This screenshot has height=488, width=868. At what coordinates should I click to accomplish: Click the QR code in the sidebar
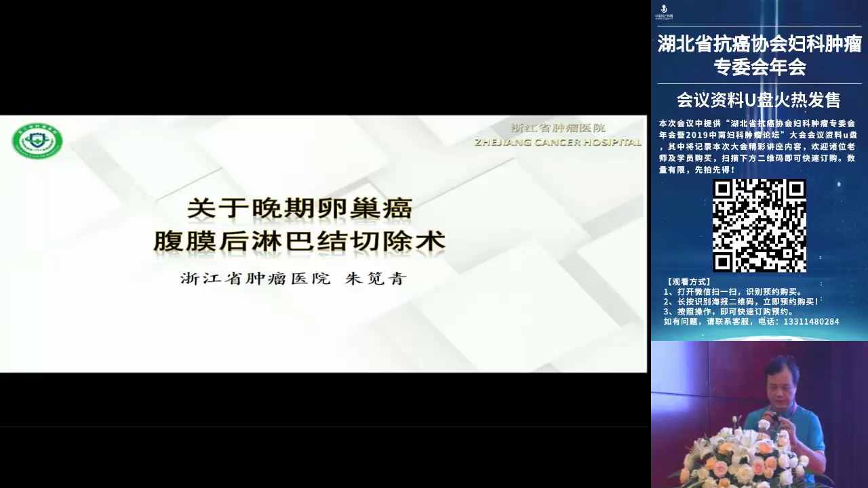(x=759, y=225)
